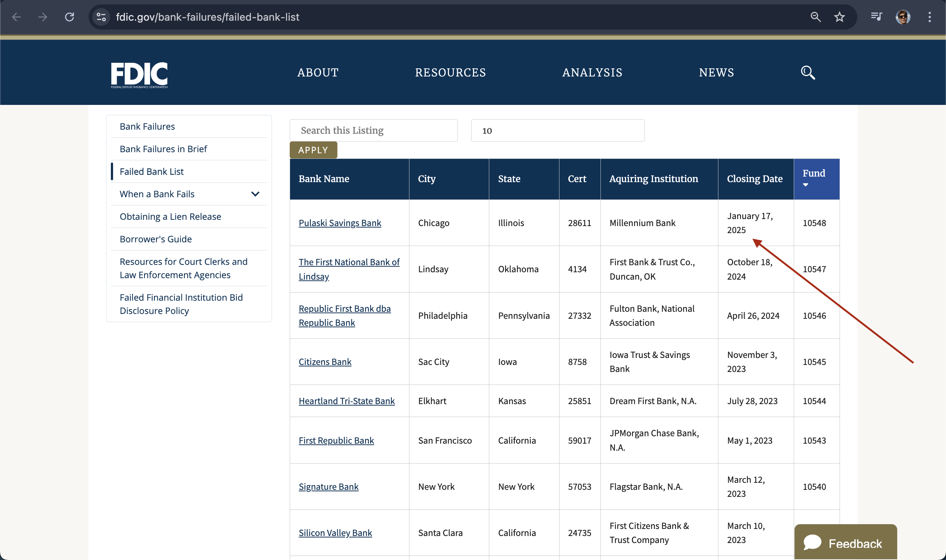This screenshot has width=946, height=560.
Task: Open Bank Failures in Brief sidebar link
Action: [x=163, y=149]
